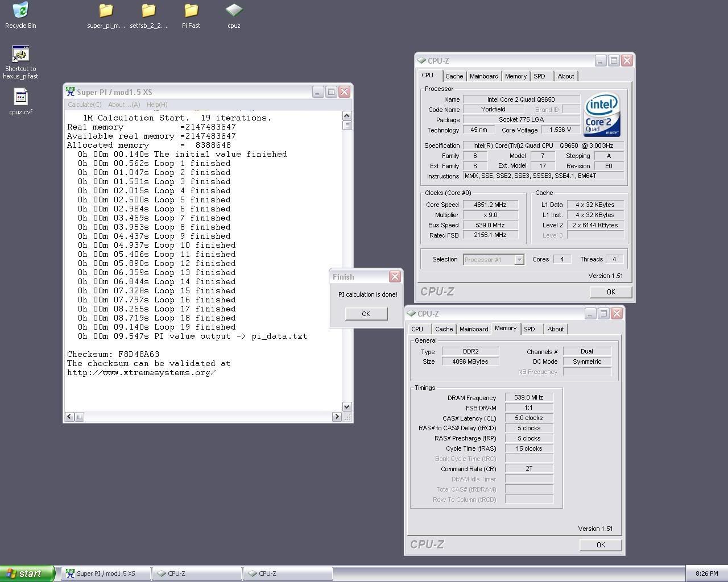Screen dimensions: 728x582
Task: Click the Super PI title bar icon
Action: [x=70, y=92]
